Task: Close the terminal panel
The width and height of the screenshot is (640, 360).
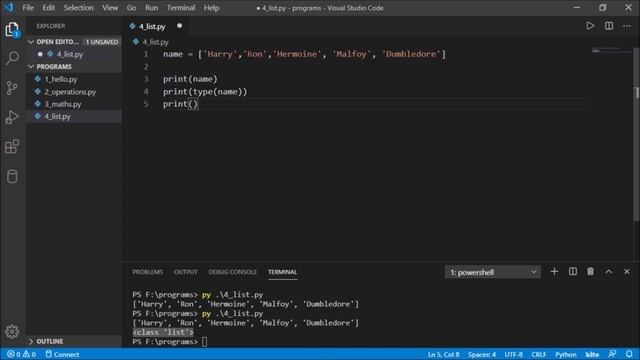Action: pyautogui.click(x=627, y=272)
